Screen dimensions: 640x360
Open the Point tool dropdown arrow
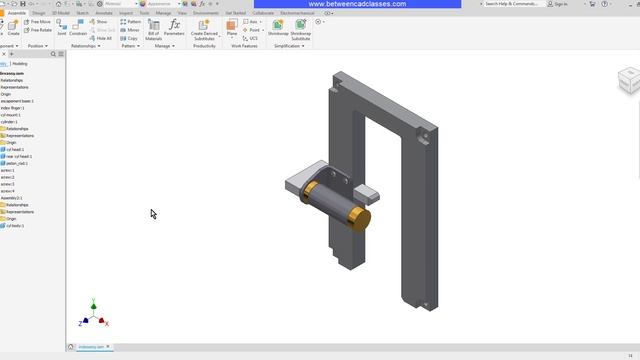click(x=263, y=30)
